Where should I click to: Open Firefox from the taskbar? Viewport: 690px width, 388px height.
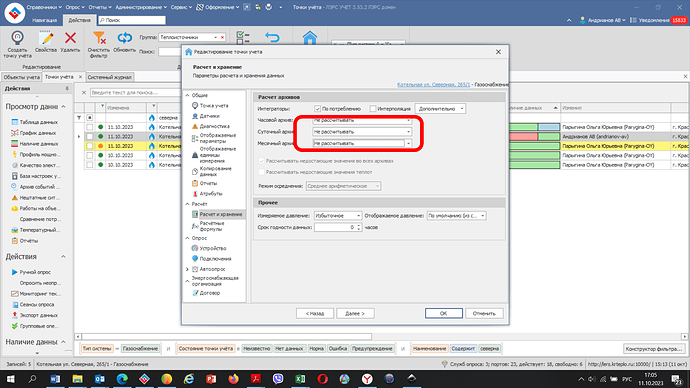tap(233, 379)
